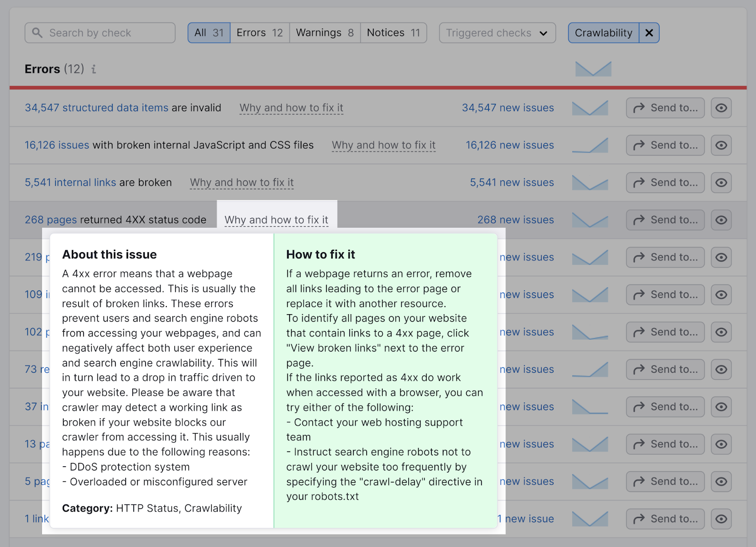Click the trend sparkline above the Errors list

pos(593,69)
